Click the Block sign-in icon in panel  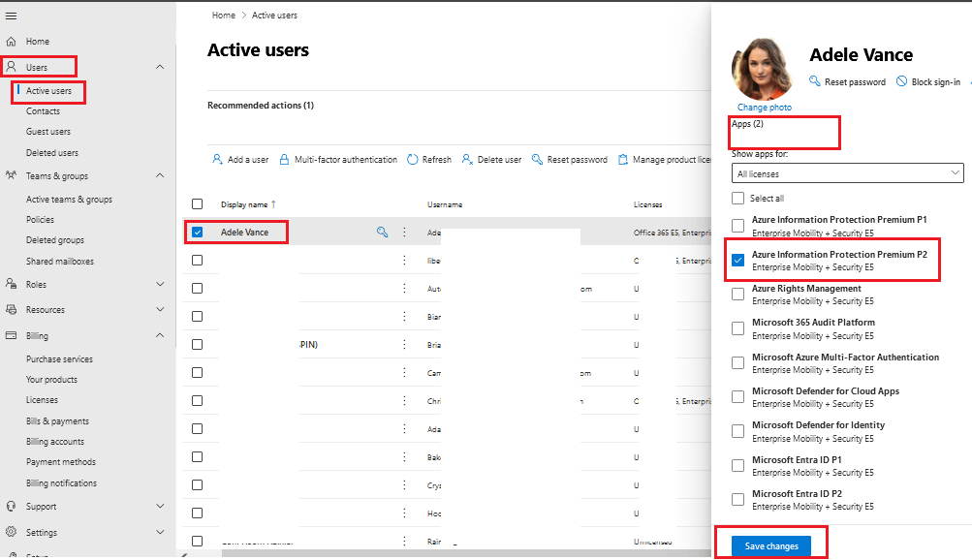tap(902, 81)
